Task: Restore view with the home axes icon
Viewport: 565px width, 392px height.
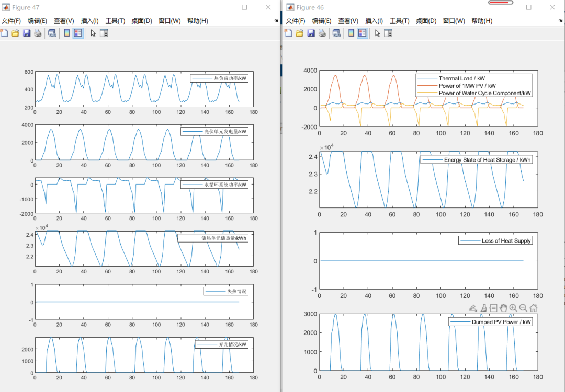Action: [x=534, y=308]
